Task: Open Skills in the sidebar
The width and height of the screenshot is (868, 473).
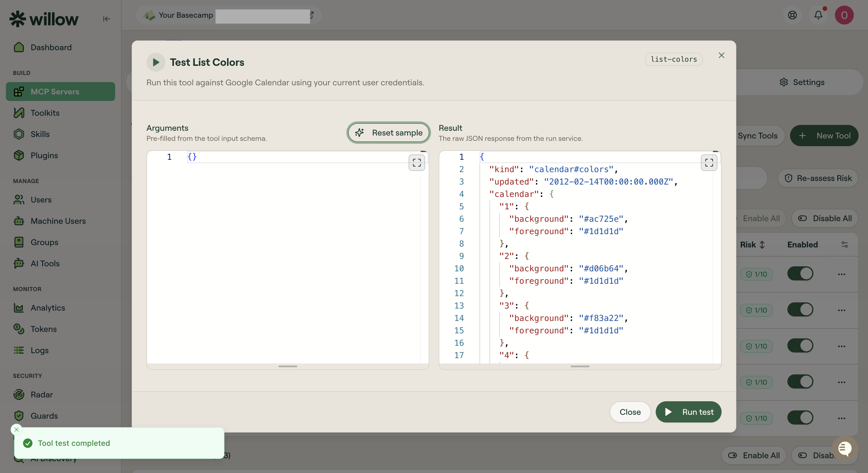Action: 61,134
